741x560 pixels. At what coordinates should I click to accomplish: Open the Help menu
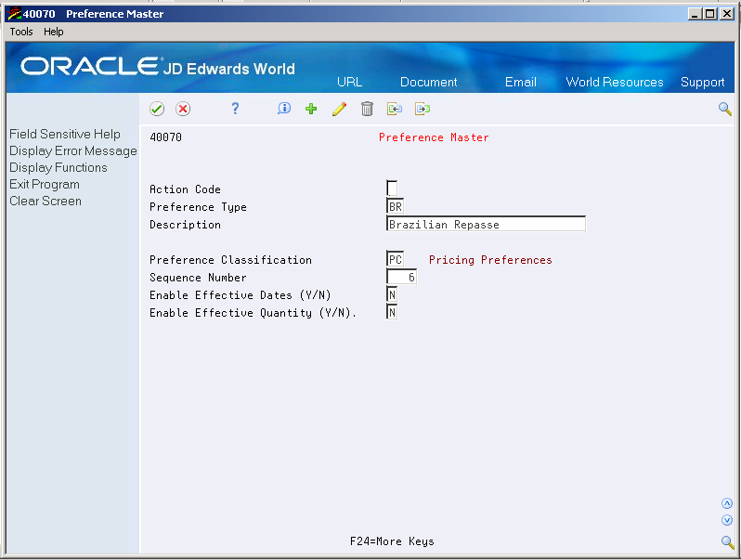click(54, 32)
